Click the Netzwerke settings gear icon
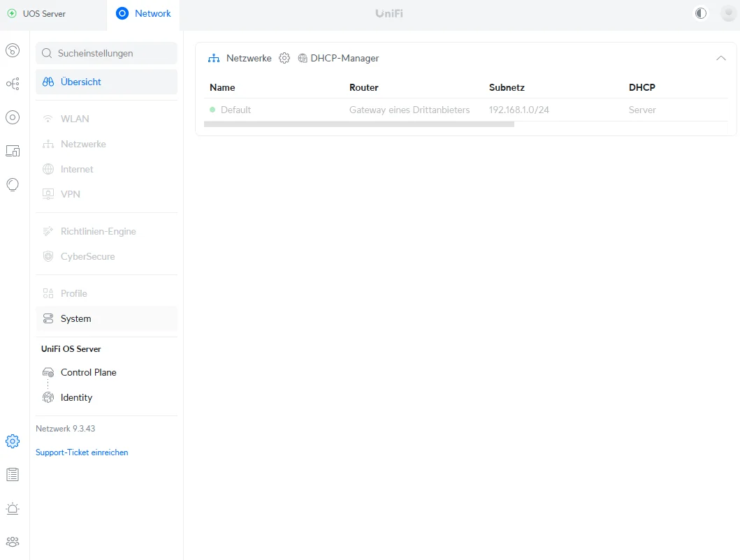This screenshot has height=560, width=740. click(284, 58)
